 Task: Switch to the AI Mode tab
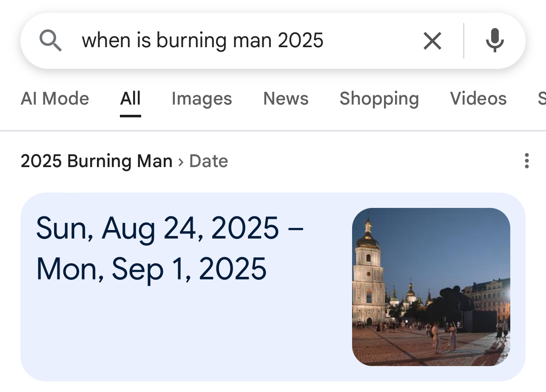(x=55, y=99)
